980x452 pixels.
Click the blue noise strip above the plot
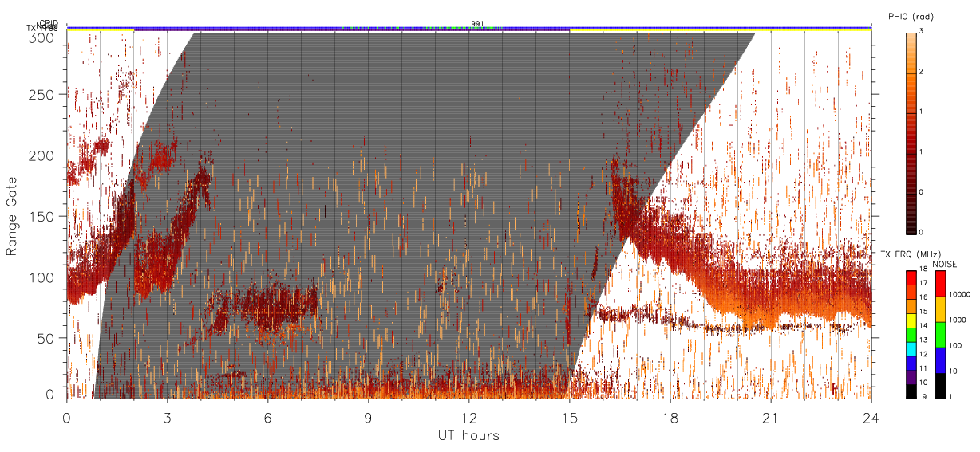[x=469, y=28]
